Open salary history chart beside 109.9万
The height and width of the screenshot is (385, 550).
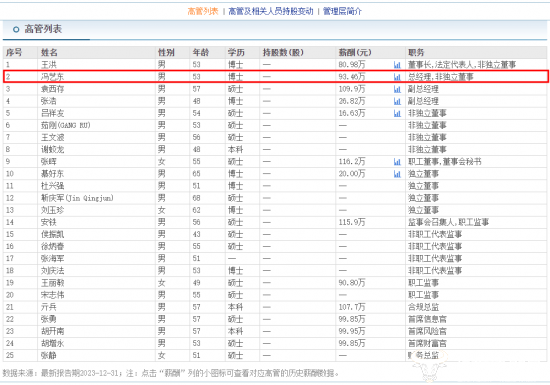tap(397, 89)
